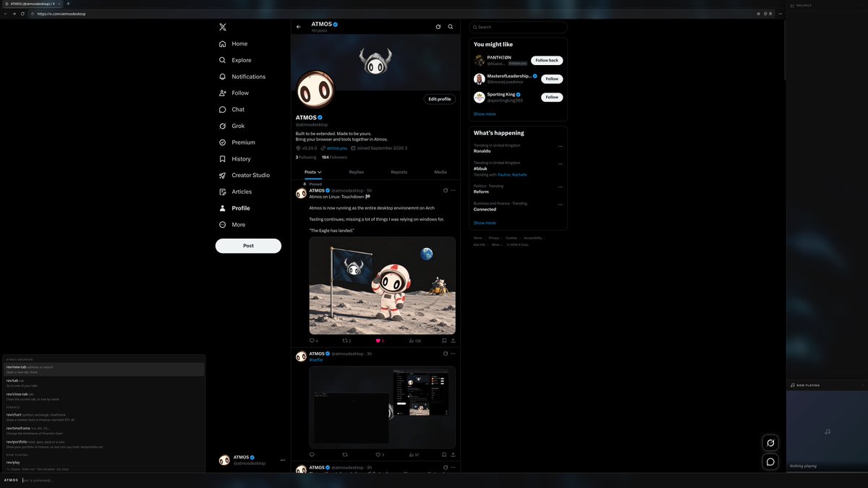Switch to the Reposts tab
The image size is (868, 488).
coord(399,172)
